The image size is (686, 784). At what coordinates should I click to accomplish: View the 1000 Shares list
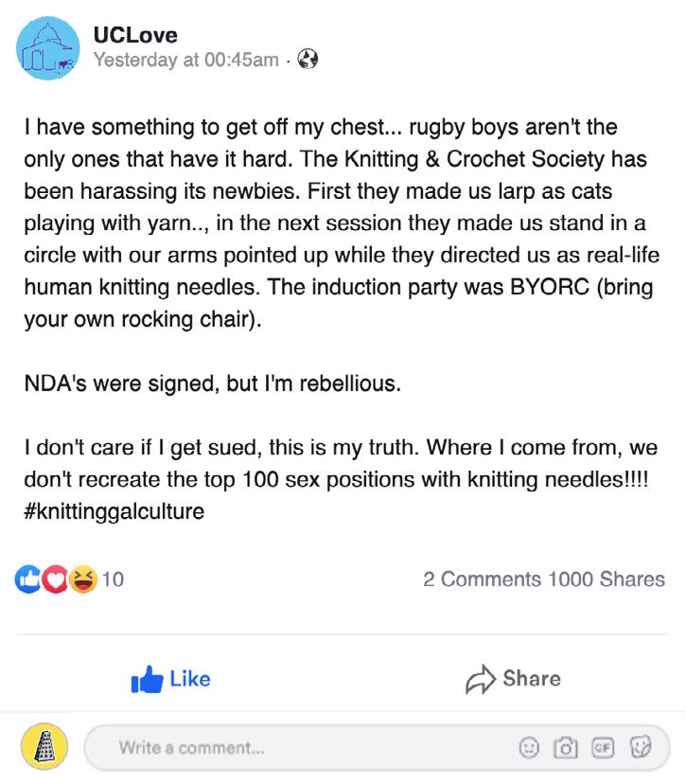click(606, 579)
